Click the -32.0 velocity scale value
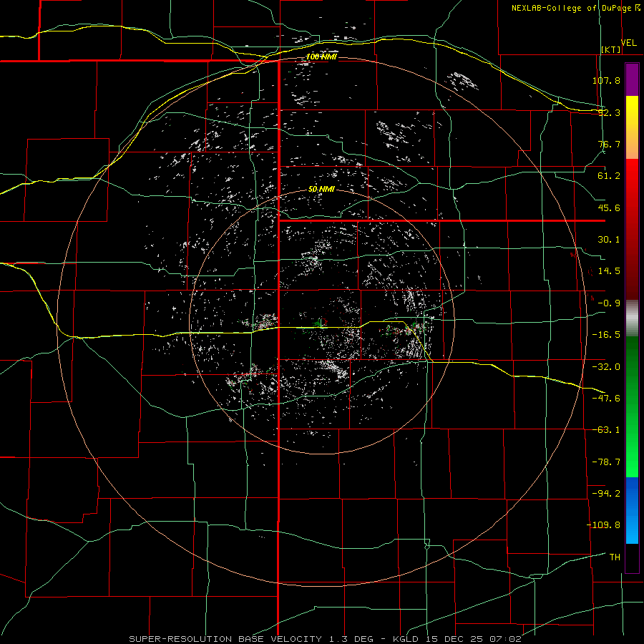Viewport: 644px width, 644px height. coord(606,367)
